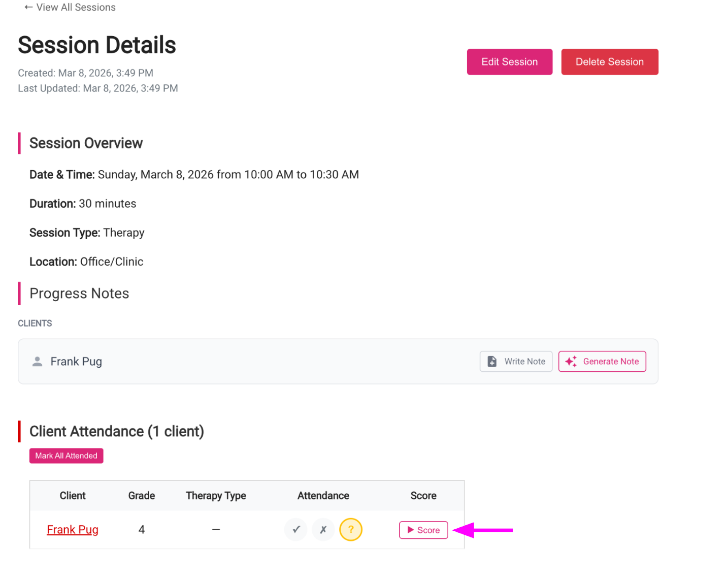
Task: Click the Grade column header
Action: tap(141, 495)
